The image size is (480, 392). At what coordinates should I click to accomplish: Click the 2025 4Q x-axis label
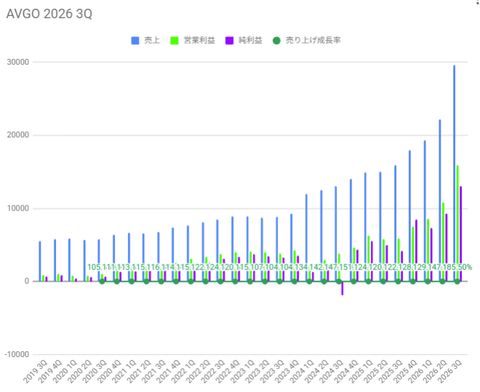click(x=406, y=371)
